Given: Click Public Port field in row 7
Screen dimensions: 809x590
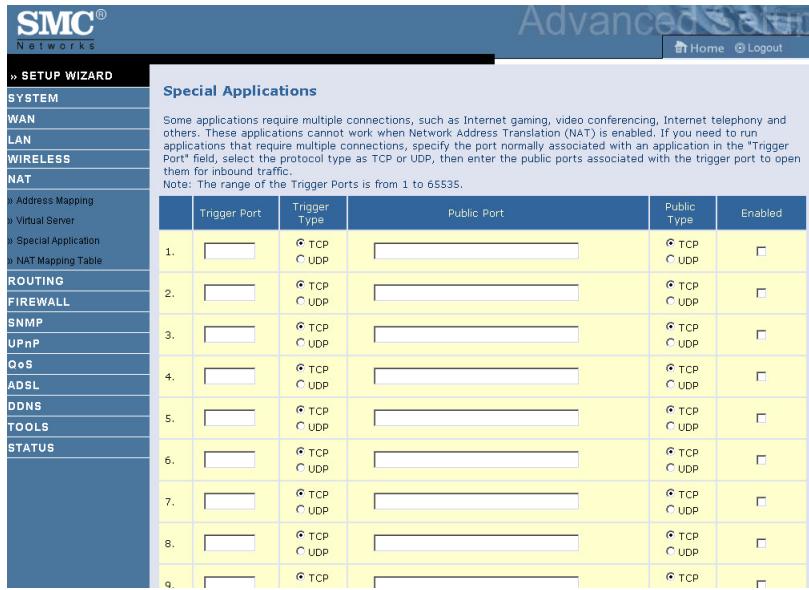Looking at the screenshot, I should click(476, 501).
